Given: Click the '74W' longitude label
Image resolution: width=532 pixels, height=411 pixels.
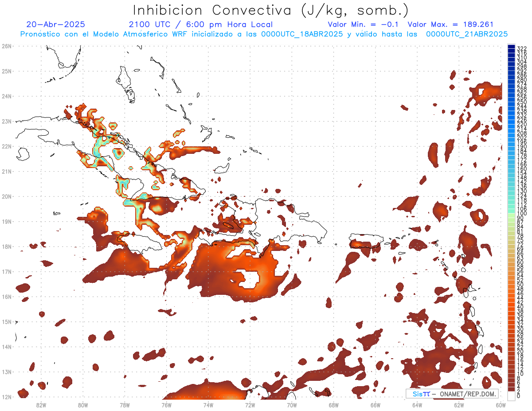Looking at the screenshot, I should pos(208,405).
